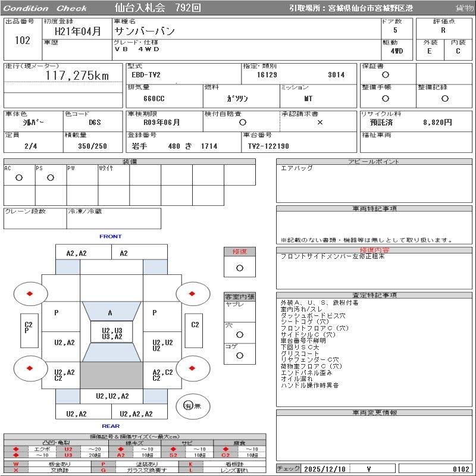Select the X legend box for 交換跡

(x=16, y=470)
